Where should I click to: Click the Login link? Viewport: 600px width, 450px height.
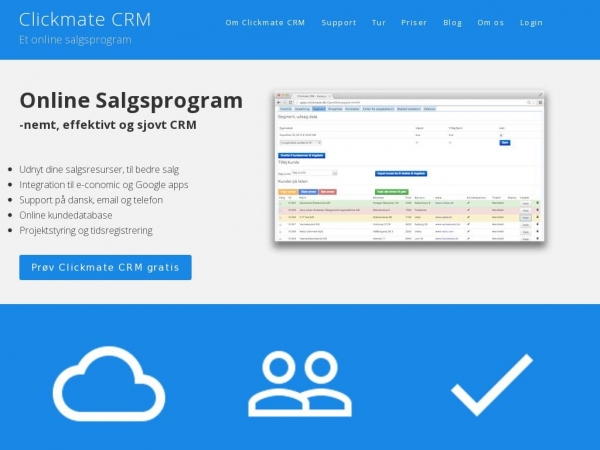point(532,23)
